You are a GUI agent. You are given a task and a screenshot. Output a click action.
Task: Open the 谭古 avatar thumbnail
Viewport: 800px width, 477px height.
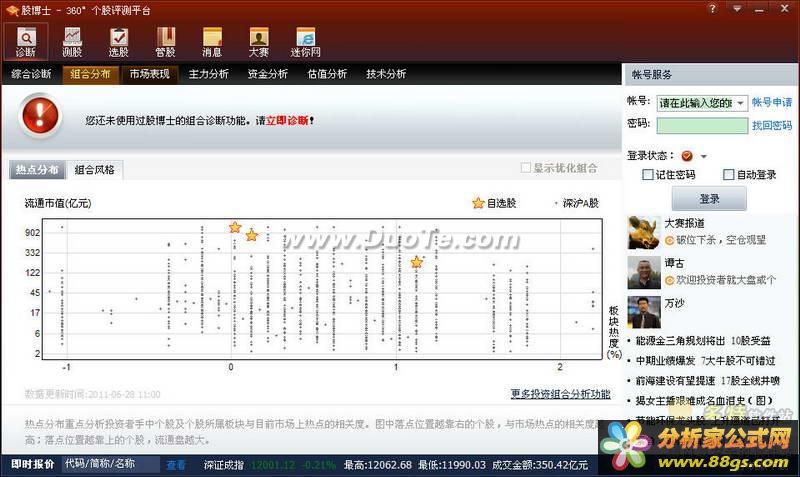click(644, 272)
